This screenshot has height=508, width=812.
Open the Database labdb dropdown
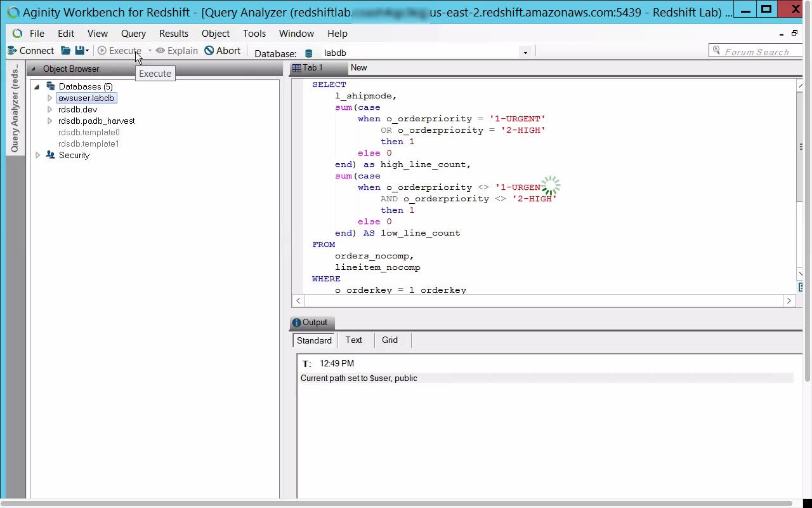pyautogui.click(x=525, y=53)
